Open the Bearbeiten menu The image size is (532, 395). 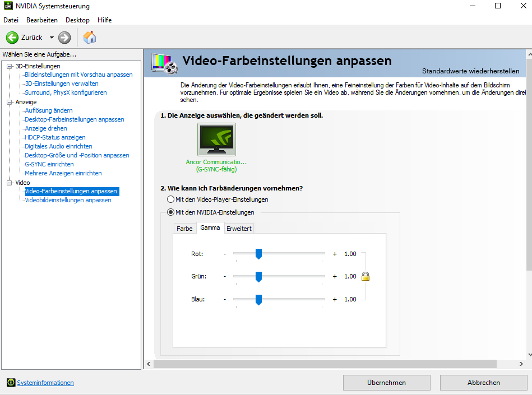click(42, 20)
